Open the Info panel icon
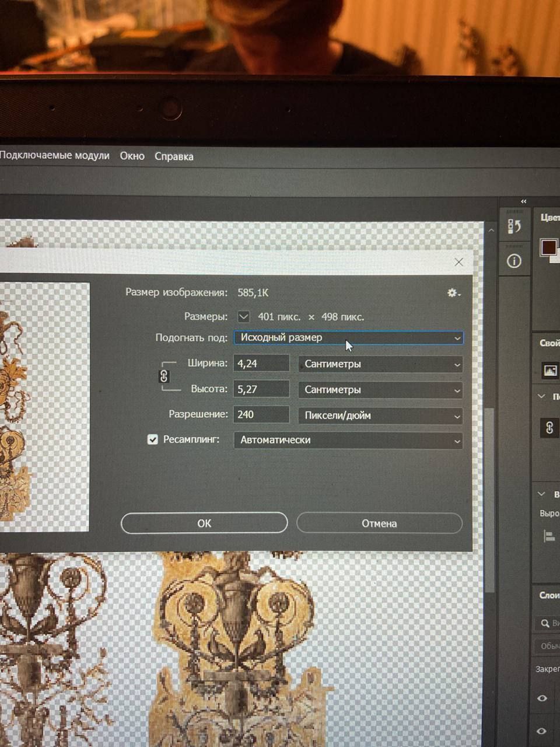The width and height of the screenshot is (560, 747). (514, 261)
